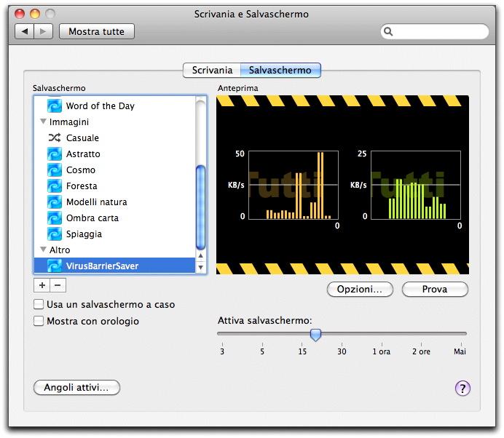Select the VirusBarrierSaver row
This screenshot has height=438, width=504.
(x=114, y=266)
